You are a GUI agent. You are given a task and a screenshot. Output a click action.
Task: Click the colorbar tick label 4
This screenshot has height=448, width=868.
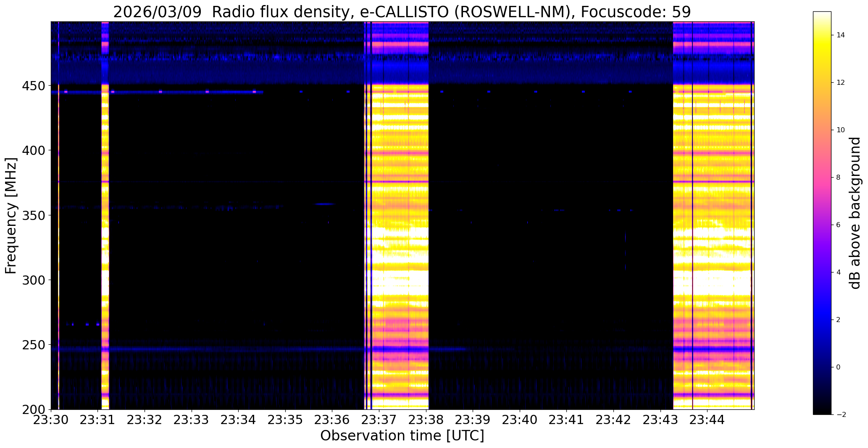(839, 272)
